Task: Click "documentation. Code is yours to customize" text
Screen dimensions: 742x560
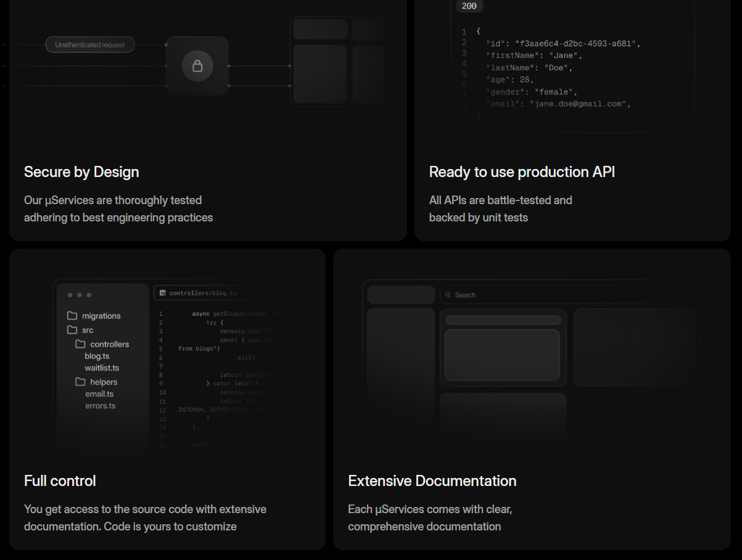Action: [x=130, y=527]
